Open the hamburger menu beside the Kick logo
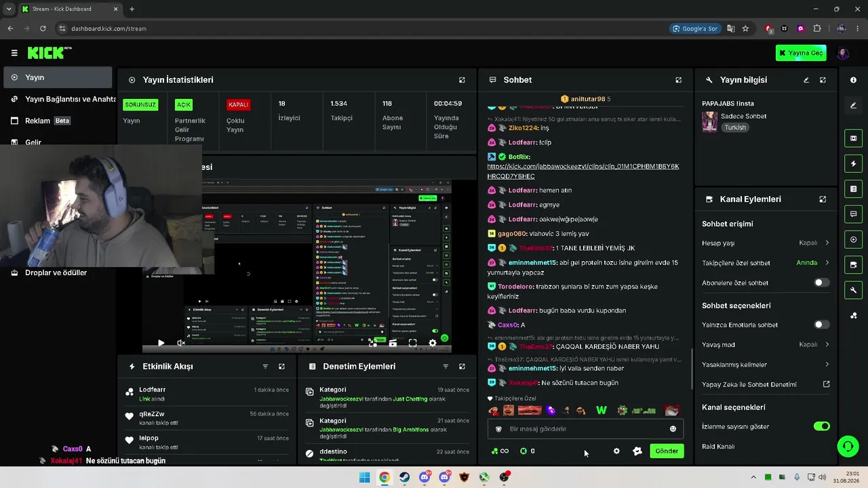868x488 pixels. 14,53
